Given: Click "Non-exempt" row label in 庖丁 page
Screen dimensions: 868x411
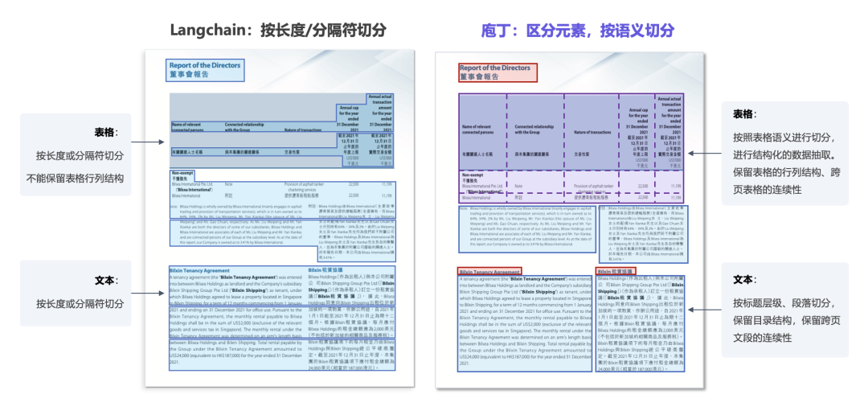Looking at the screenshot, I should click(473, 175).
